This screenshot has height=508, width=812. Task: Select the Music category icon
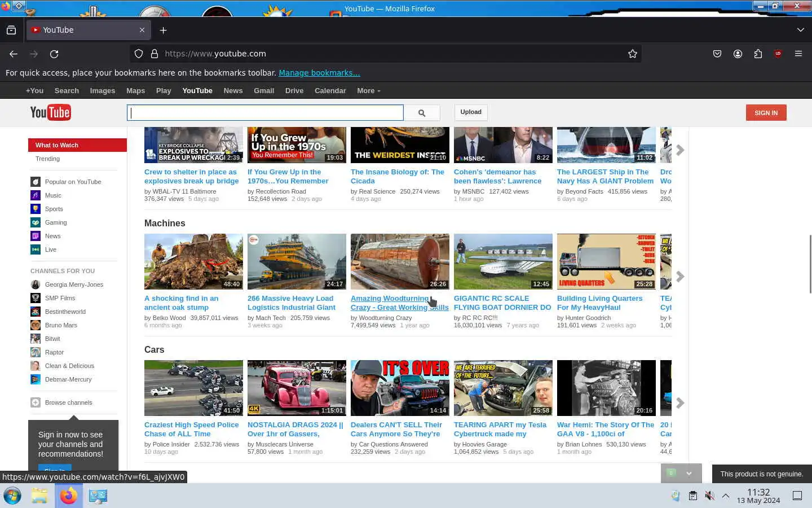click(36, 195)
